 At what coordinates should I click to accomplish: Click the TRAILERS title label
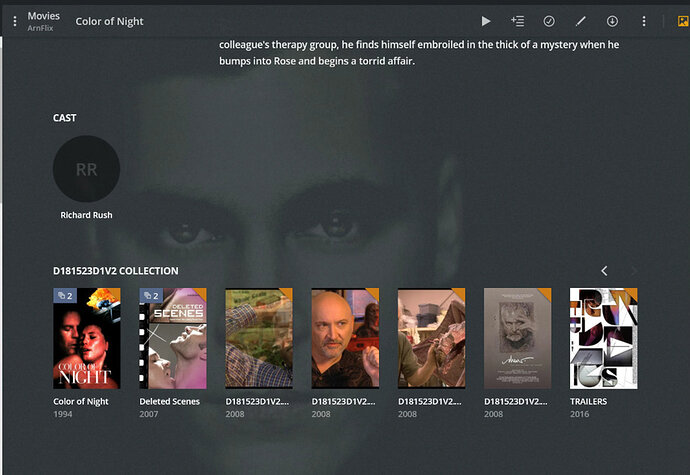coord(588,401)
